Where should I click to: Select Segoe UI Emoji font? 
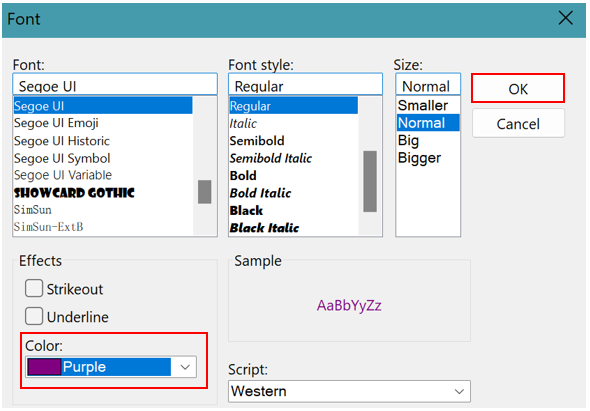pyautogui.click(x=56, y=123)
